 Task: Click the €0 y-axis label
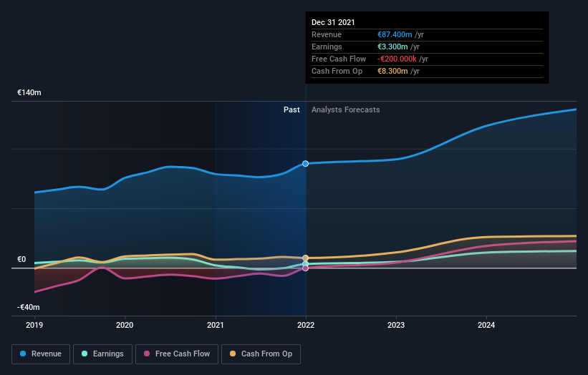pos(21,259)
